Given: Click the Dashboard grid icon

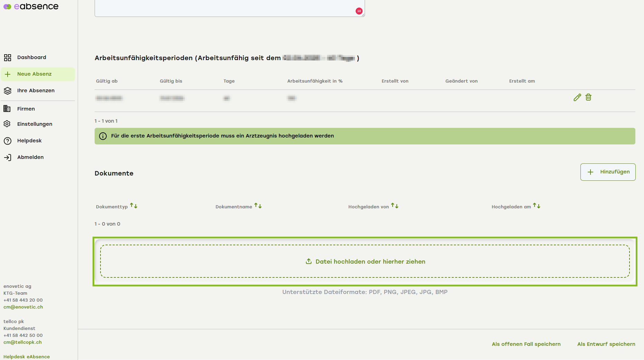Looking at the screenshot, I should [7, 58].
